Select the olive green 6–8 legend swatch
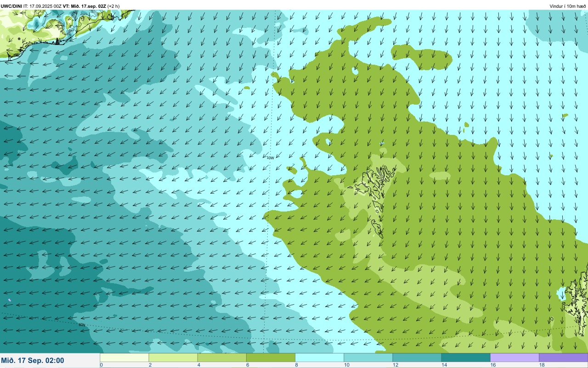The height and width of the screenshot is (368, 588). click(x=271, y=357)
